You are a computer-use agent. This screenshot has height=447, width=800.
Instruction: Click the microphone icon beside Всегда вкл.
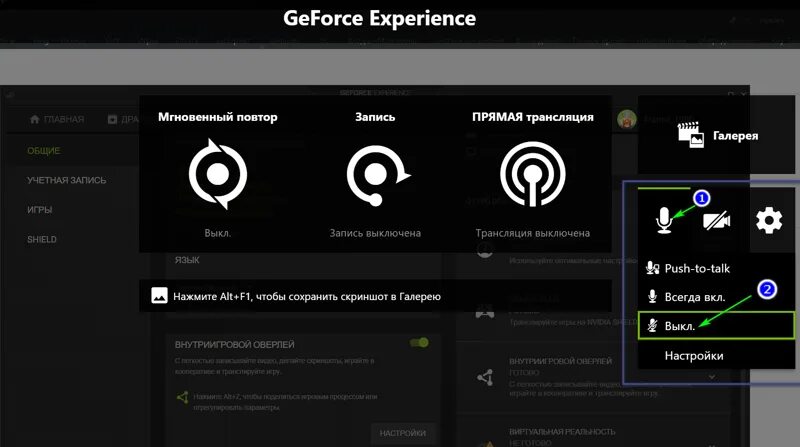tap(652, 296)
